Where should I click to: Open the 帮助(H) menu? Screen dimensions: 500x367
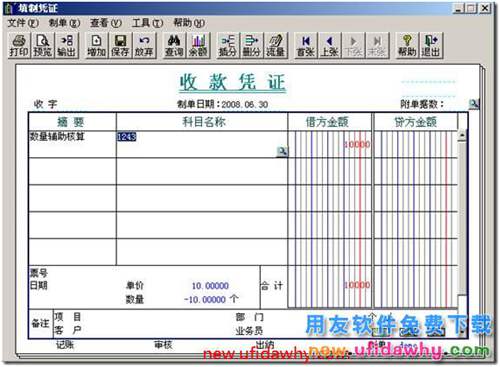click(x=189, y=23)
